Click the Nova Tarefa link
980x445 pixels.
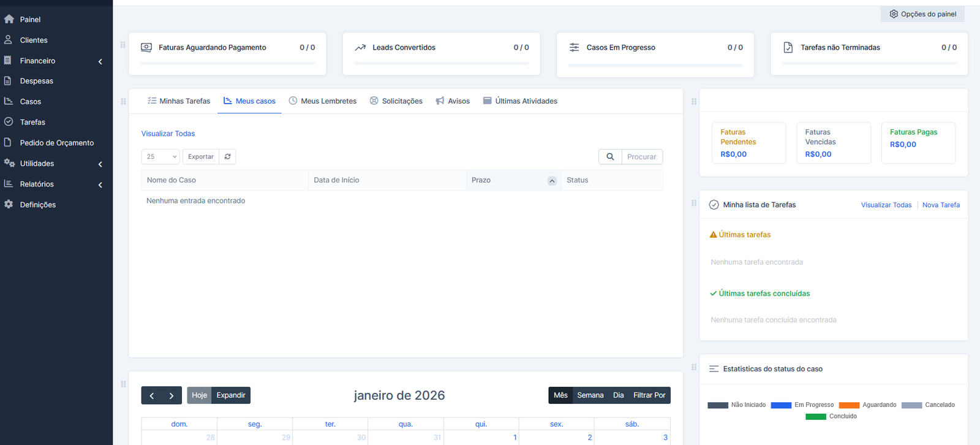tap(941, 205)
